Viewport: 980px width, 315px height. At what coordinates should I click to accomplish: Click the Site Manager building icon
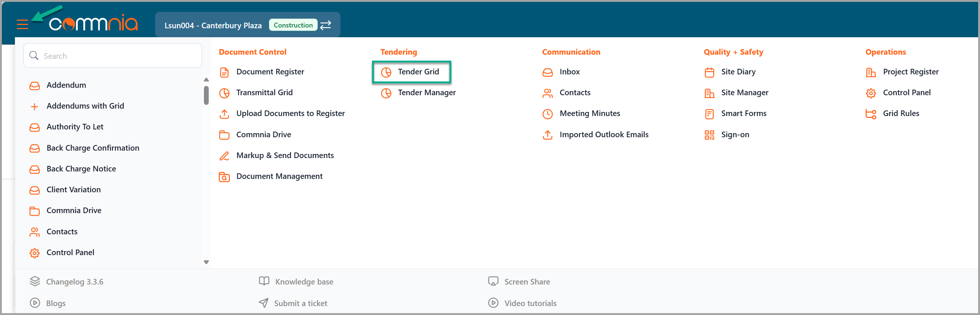[709, 93]
